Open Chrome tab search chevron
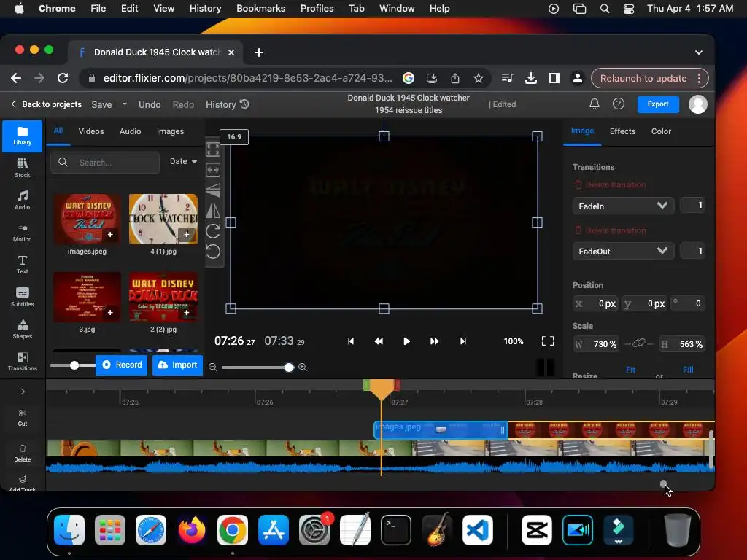The width and height of the screenshot is (747, 560). click(698, 52)
